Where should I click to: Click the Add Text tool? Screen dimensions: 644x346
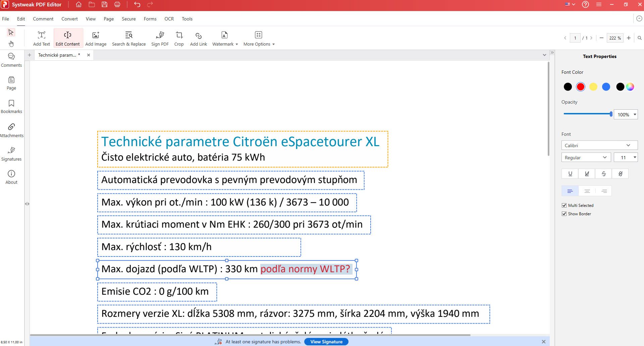[x=42, y=39]
